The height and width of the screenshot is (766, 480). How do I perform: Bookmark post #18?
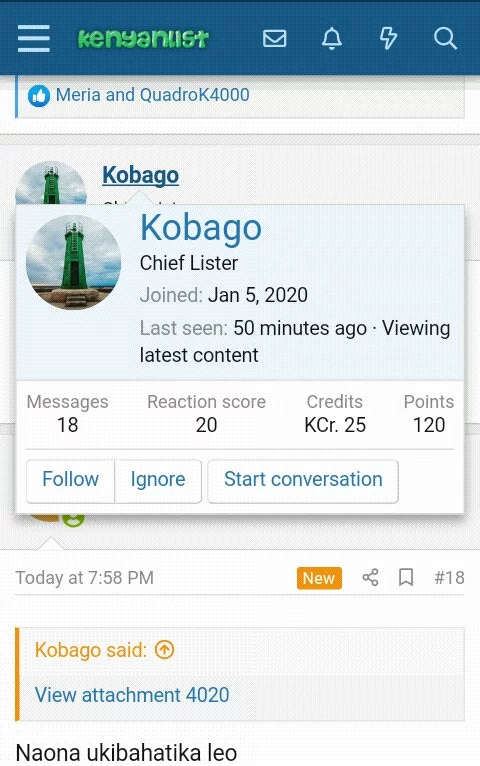click(x=406, y=577)
